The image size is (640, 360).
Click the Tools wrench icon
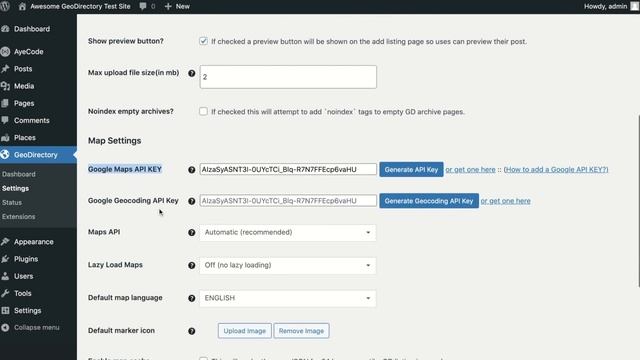5,293
